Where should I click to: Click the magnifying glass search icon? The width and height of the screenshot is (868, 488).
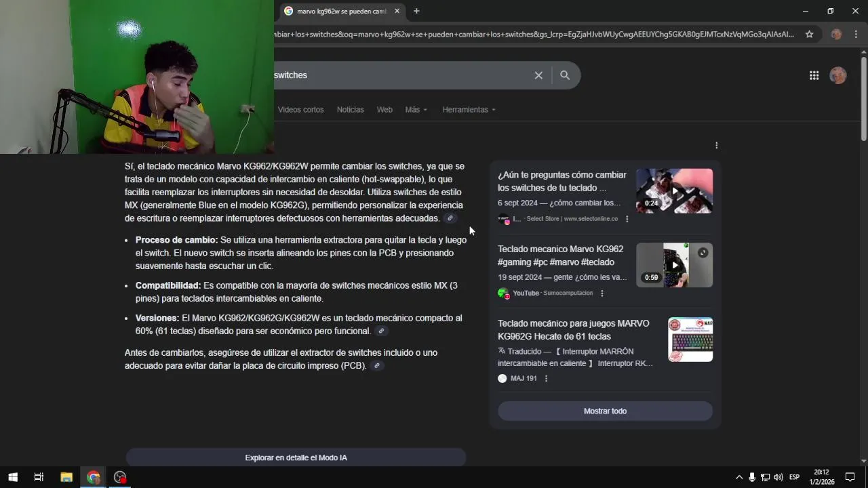(565, 75)
